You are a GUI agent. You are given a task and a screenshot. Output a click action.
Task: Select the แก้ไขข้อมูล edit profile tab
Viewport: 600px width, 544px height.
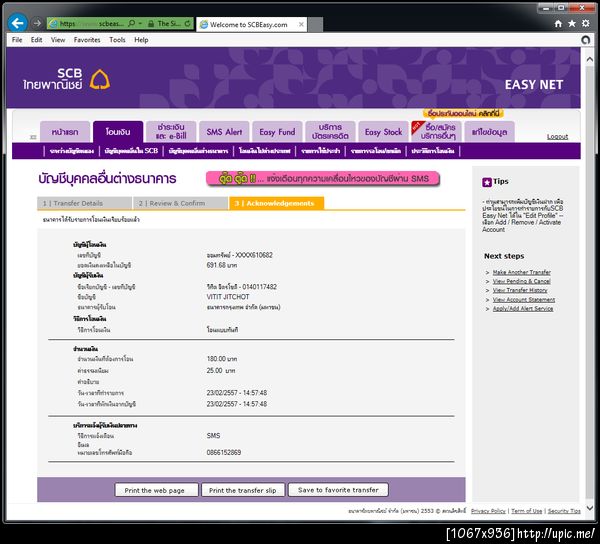tap(489, 132)
